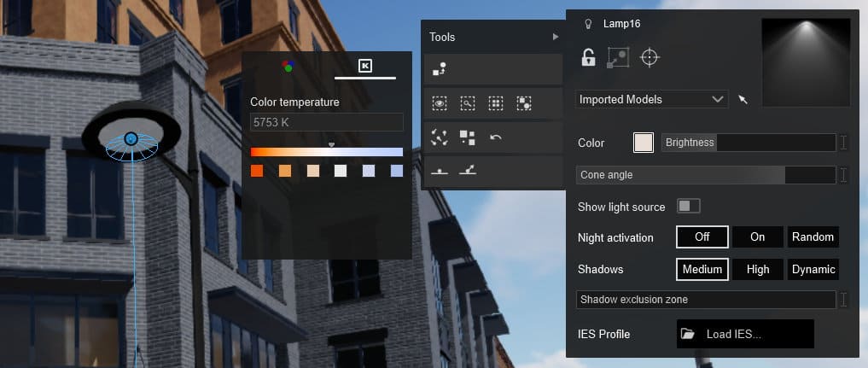The height and width of the screenshot is (368, 868).
Task: Open the Imported Models dropdown
Action: coord(652,100)
